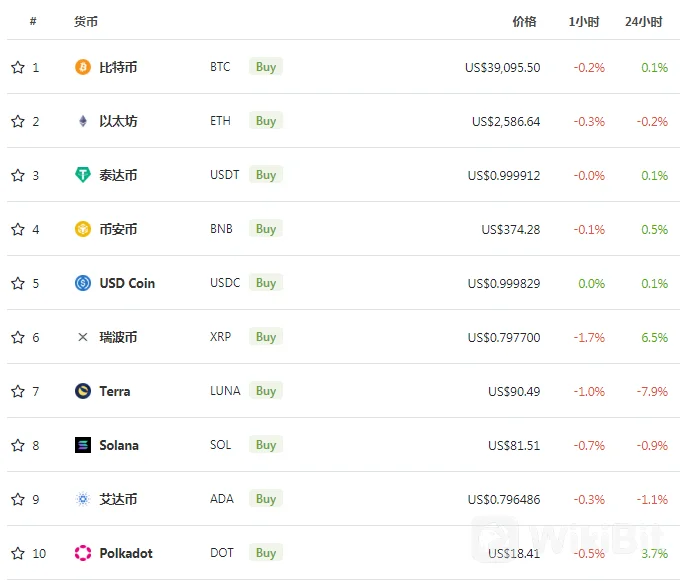Click the Cardano ADA logo icon

(x=83, y=499)
